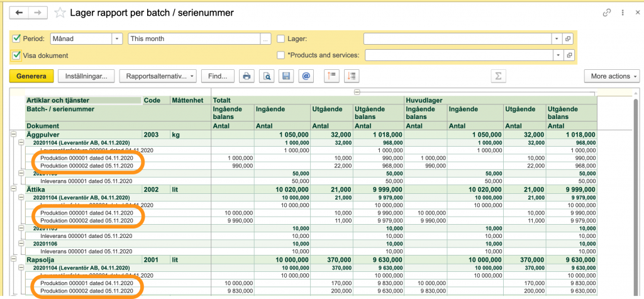Expand all groups with the down-arrow list icon

click(352, 76)
